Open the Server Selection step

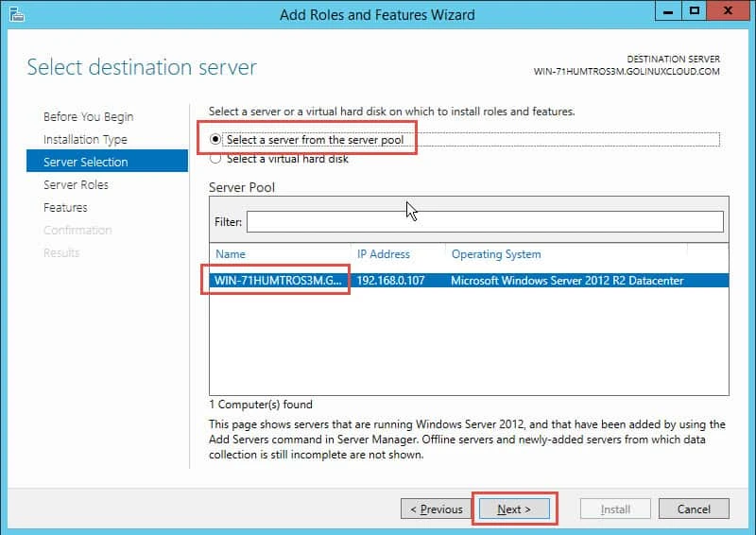tap(107, 161)
